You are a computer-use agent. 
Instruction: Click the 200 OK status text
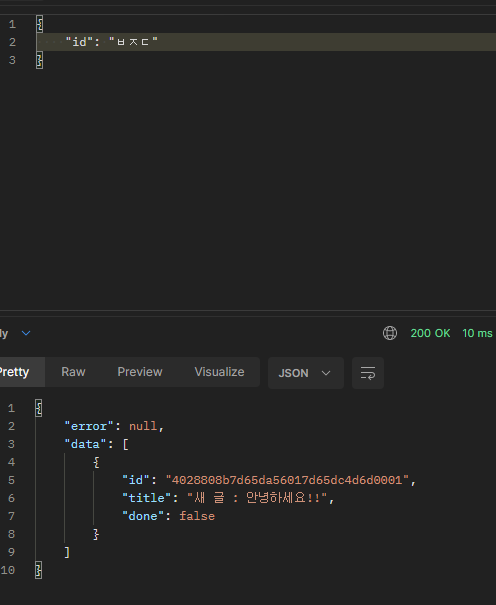[x=430, y=333]
